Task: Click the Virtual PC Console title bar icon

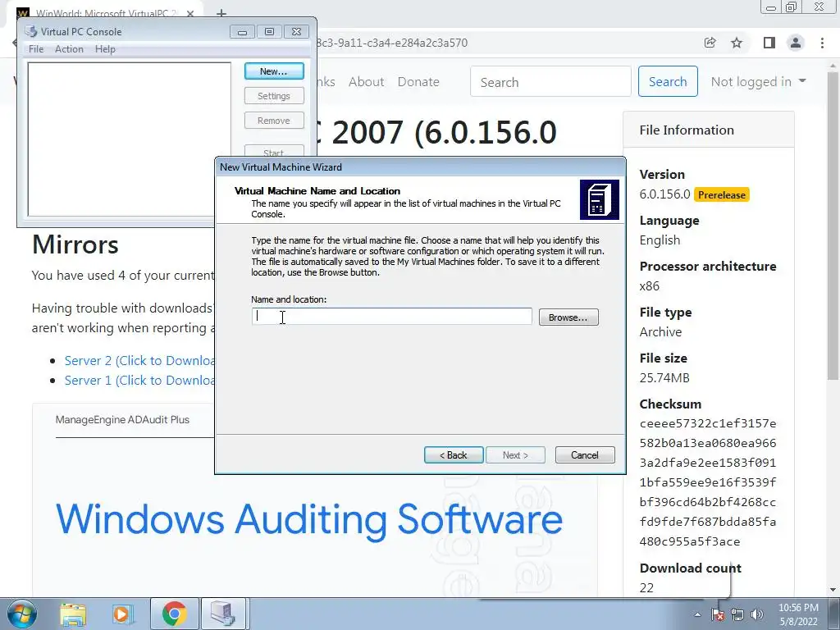Action: coord(31,32)
